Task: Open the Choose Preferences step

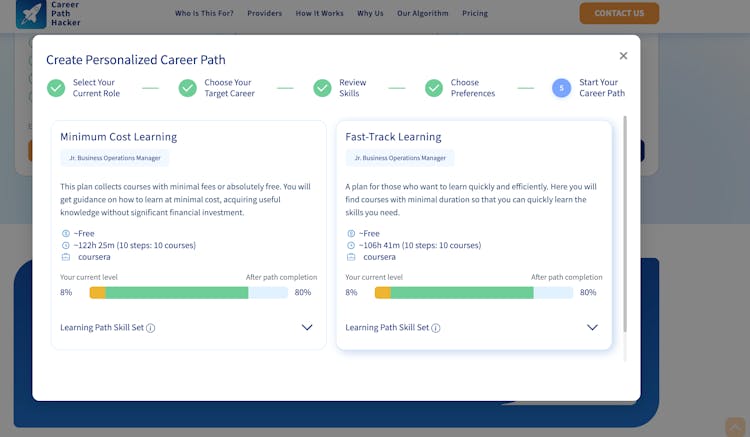Action: coord(434,88)
